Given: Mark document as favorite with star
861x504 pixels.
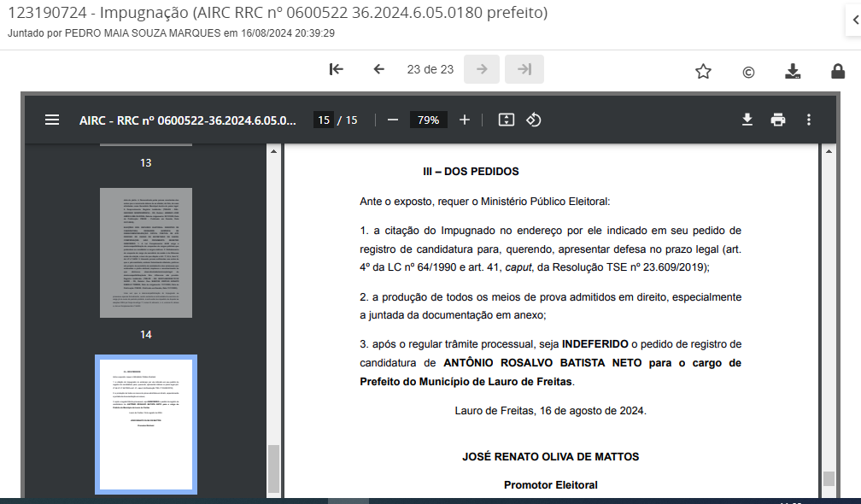Looking at the screenshot, I should pyautogui.click(x=703, y=72).
